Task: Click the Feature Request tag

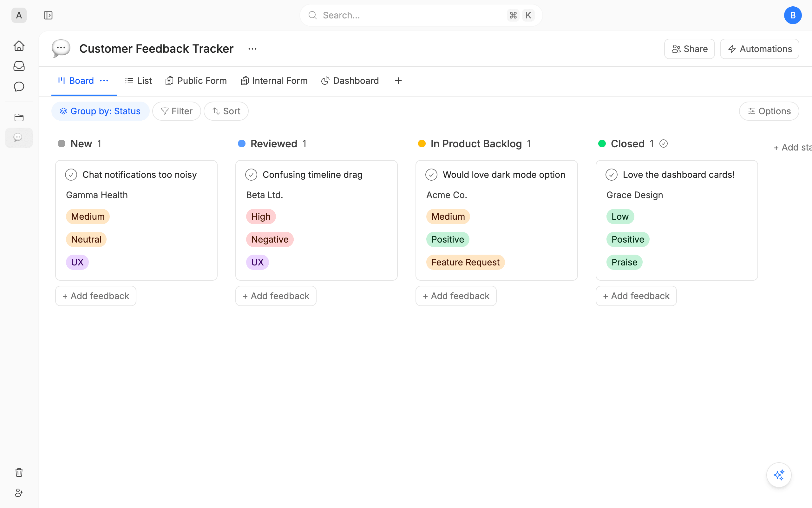Action: 465,262
